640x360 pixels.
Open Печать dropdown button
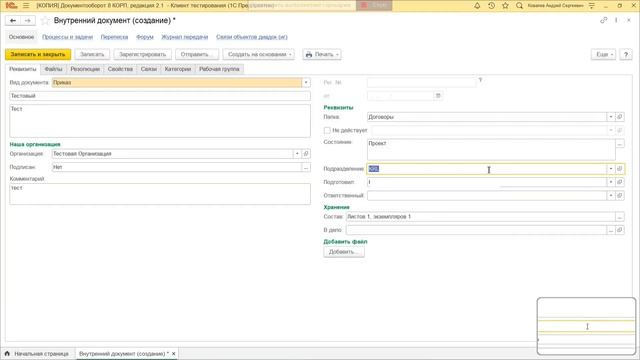322,54
